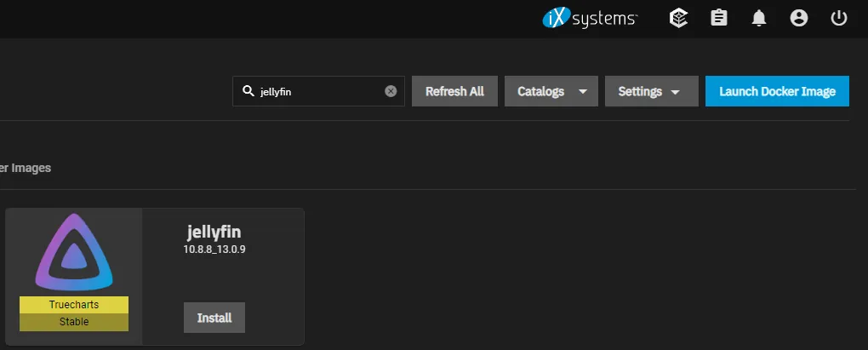The image size is (868, 350).
Task: Open the user account icon
Action: click(x=799, y=18)
